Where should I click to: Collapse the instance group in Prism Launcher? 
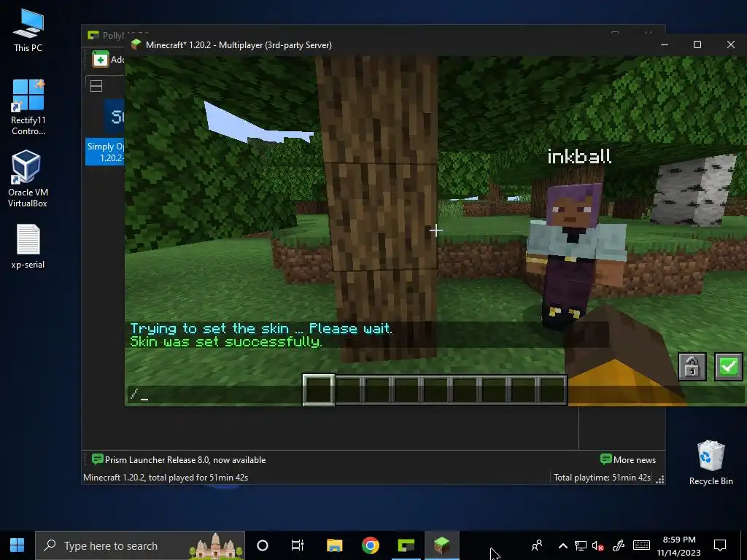coord(96,86)
